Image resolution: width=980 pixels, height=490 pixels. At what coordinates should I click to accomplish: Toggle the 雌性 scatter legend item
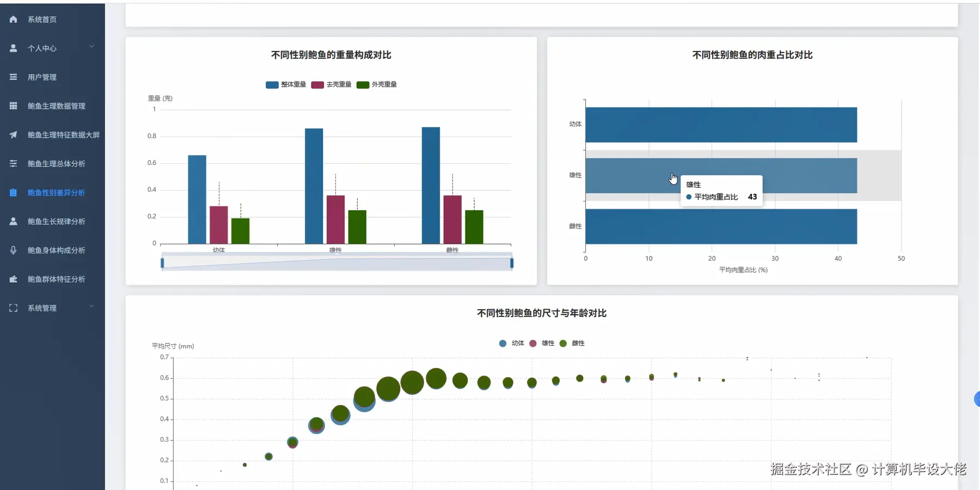coord(572,344)
